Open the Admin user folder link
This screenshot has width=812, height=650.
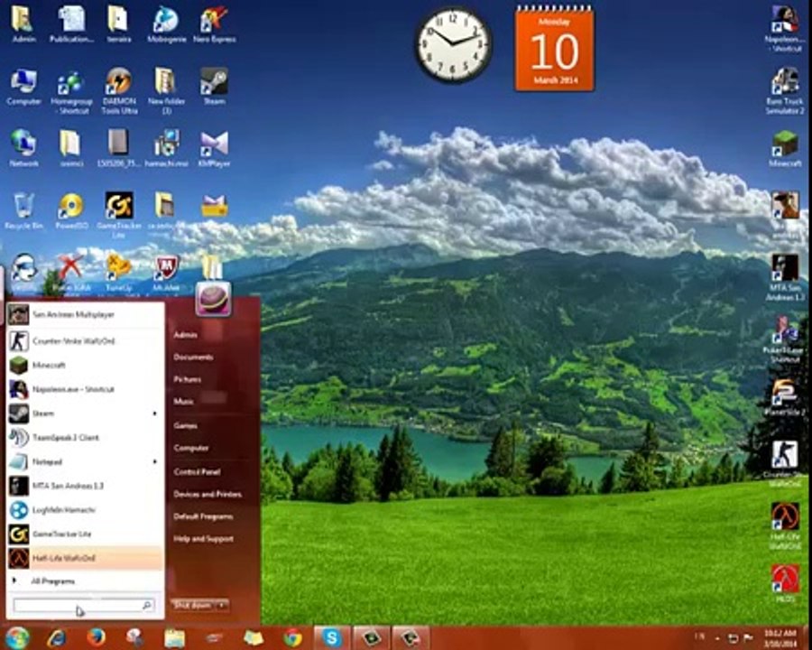point(185,335)
